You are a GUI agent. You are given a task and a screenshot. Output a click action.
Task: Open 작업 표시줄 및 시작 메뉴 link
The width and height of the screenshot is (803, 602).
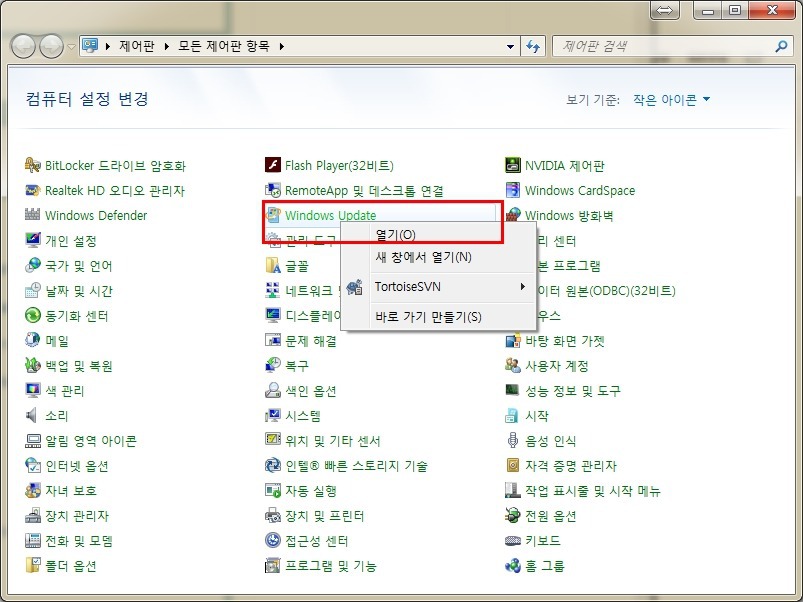pos(593,490)
